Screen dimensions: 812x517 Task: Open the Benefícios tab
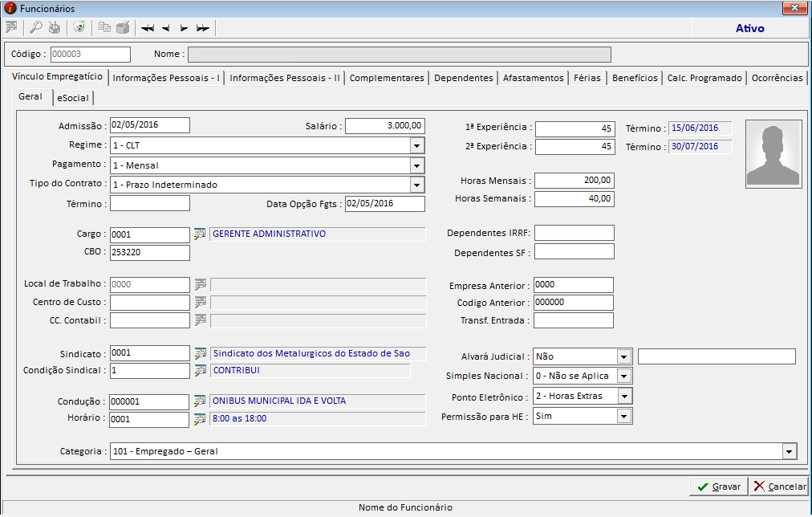pos(635,78)
